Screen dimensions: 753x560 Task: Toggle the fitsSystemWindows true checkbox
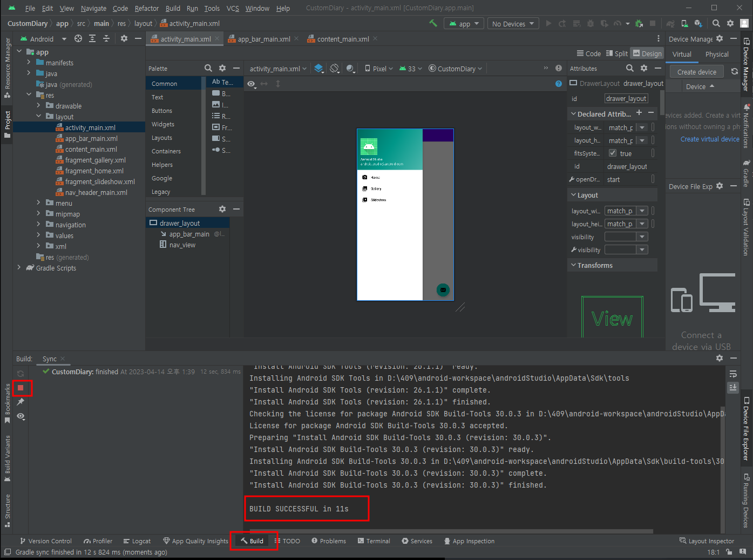[x=613, y=153]
